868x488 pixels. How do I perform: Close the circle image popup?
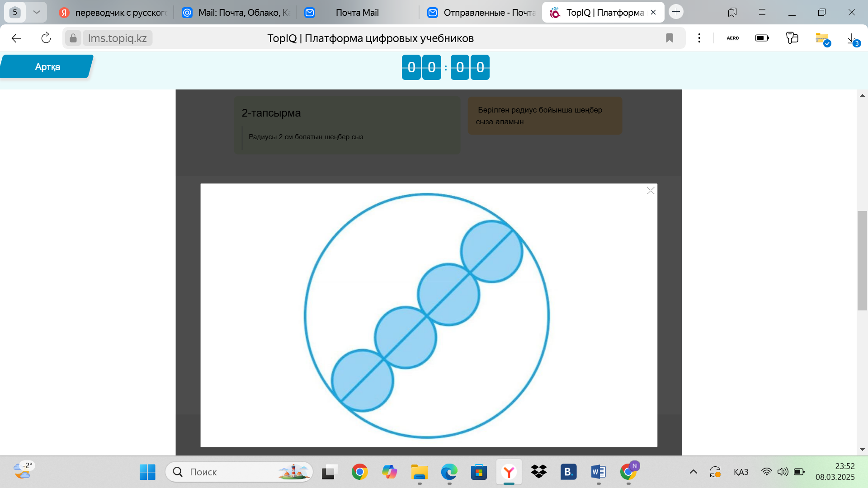click(651, 191)
